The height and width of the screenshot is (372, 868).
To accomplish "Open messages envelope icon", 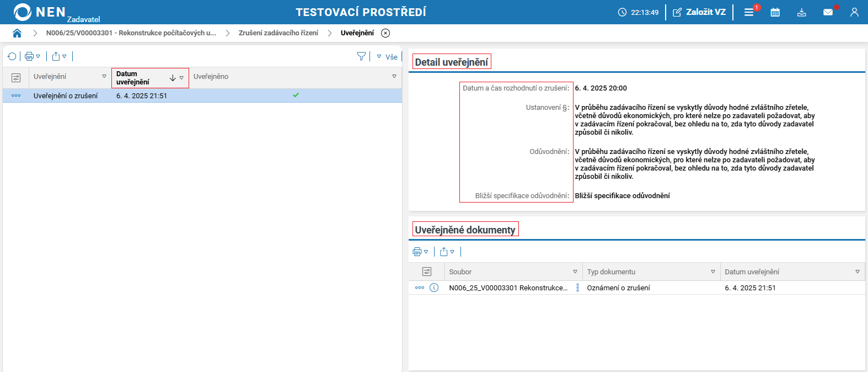I will point(828,12).
